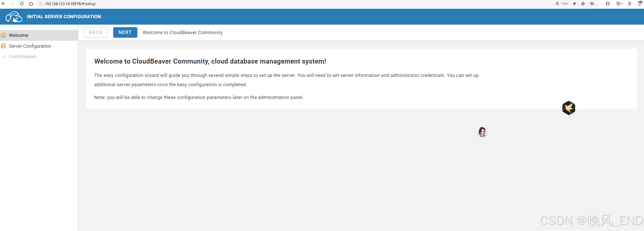
Task: Click the Confirmation step checkmark icon
Action: pyautogui.click(x=4, y=57)
